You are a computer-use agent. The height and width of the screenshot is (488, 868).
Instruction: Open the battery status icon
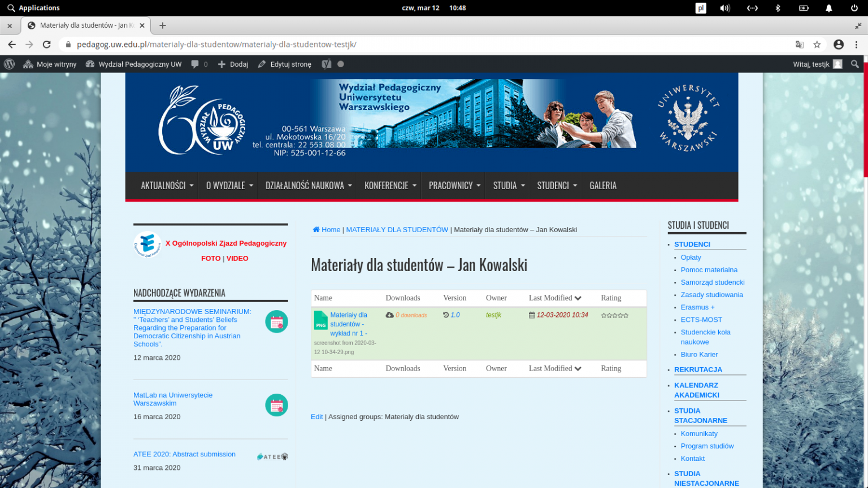[804, 8]
